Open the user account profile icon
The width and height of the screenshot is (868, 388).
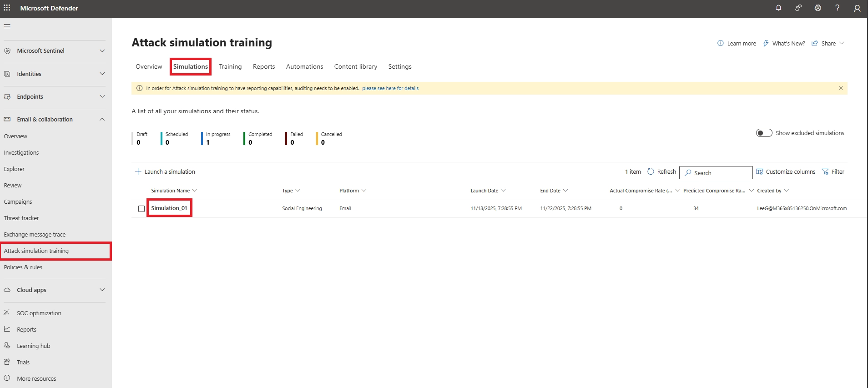tap(857, 8)
